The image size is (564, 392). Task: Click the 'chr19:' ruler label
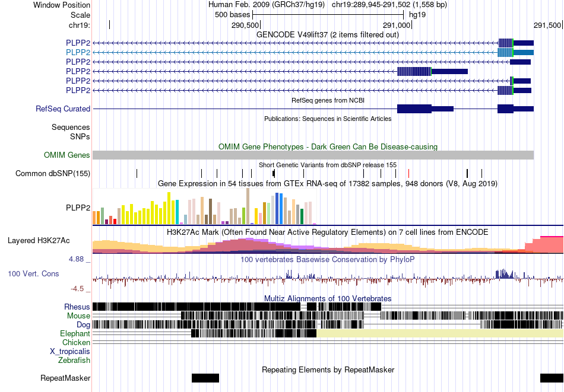pos(79,25)
